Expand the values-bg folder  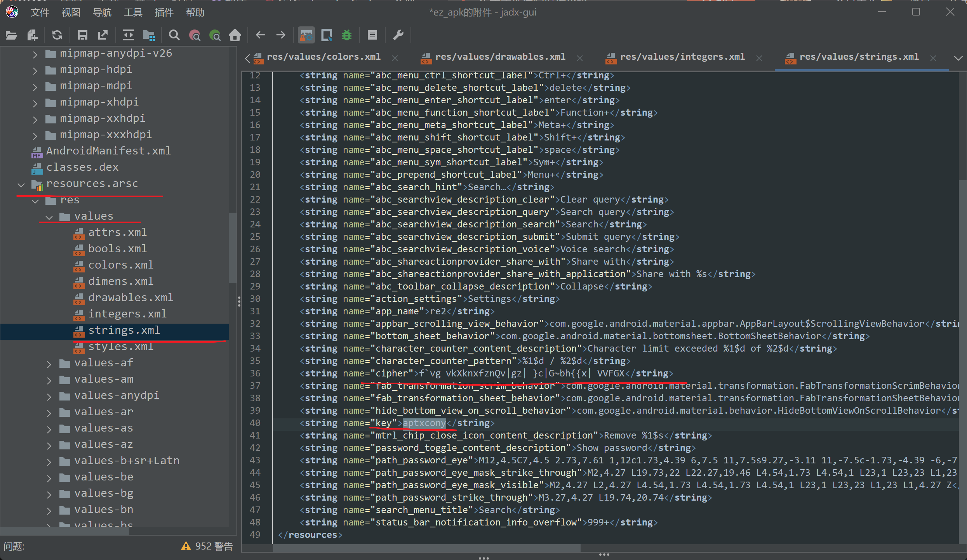tap(49, 494)
